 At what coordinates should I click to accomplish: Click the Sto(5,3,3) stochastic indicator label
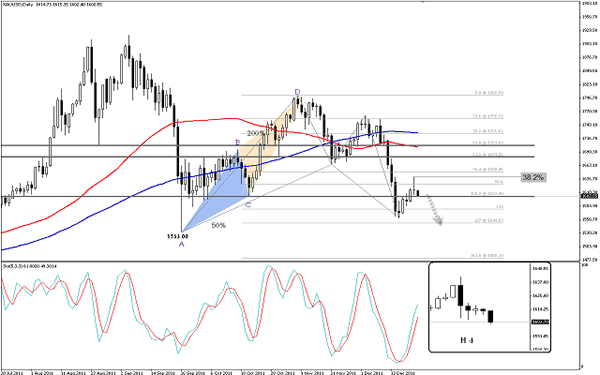[x=30, y=266]
